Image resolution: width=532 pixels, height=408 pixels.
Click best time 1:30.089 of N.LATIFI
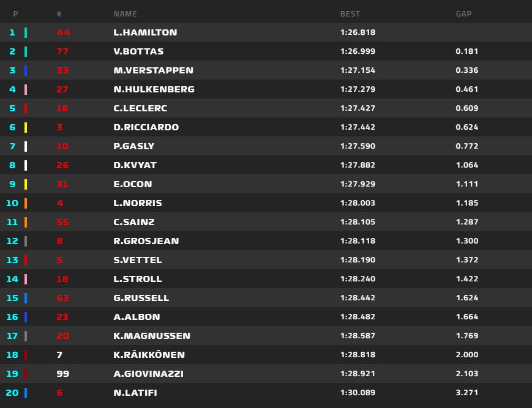[358, 393]
